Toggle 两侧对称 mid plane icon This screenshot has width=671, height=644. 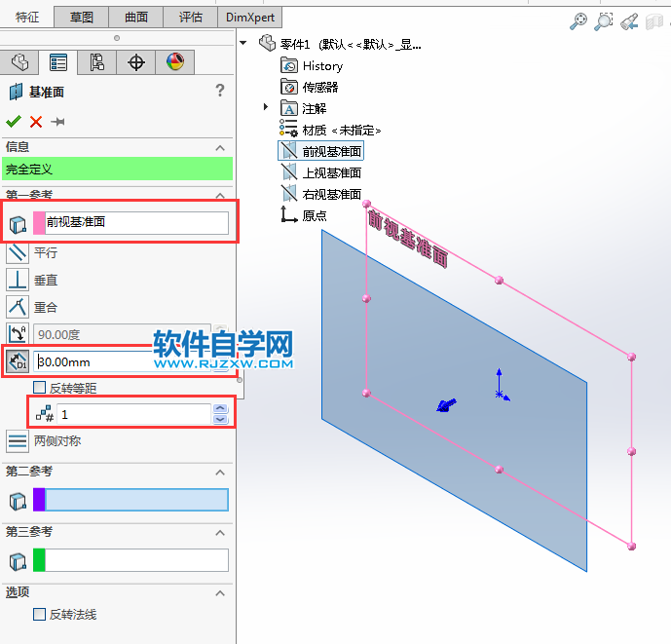[x=18, y=441]
